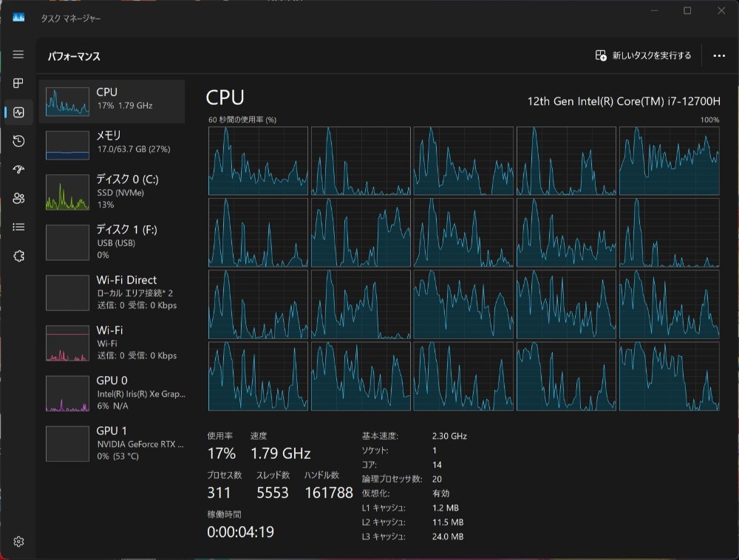Click the L1 cache 1.2 MB value

[446, 508]
